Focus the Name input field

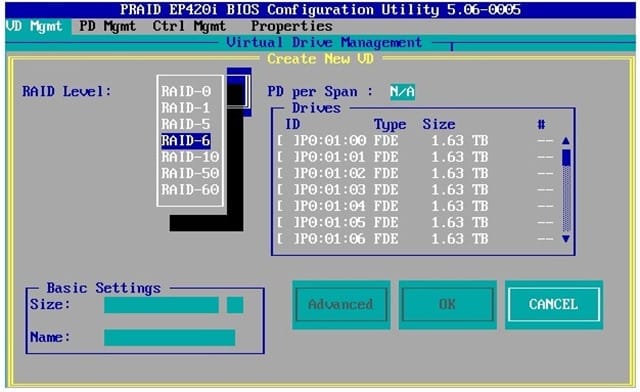(169, 338)
